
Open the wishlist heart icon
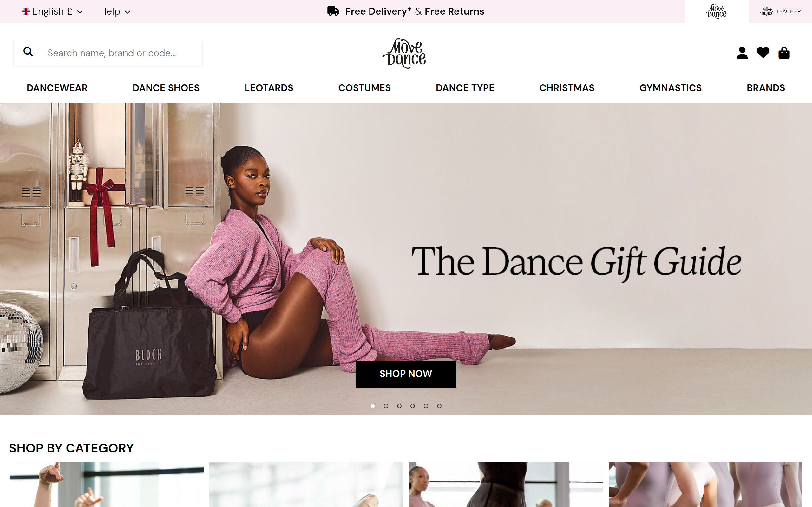tap(763, 53)
